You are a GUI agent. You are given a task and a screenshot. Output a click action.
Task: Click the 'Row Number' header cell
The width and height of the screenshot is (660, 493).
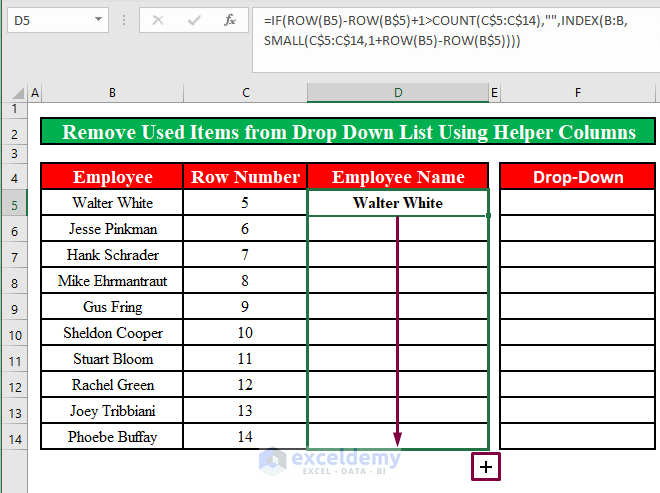coord(245,177)
